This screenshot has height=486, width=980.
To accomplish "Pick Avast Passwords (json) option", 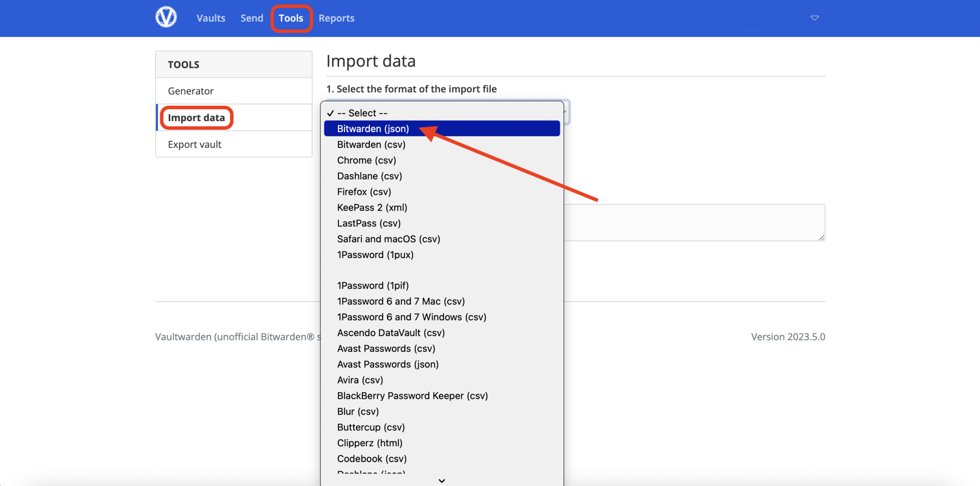I will point(387,364).
